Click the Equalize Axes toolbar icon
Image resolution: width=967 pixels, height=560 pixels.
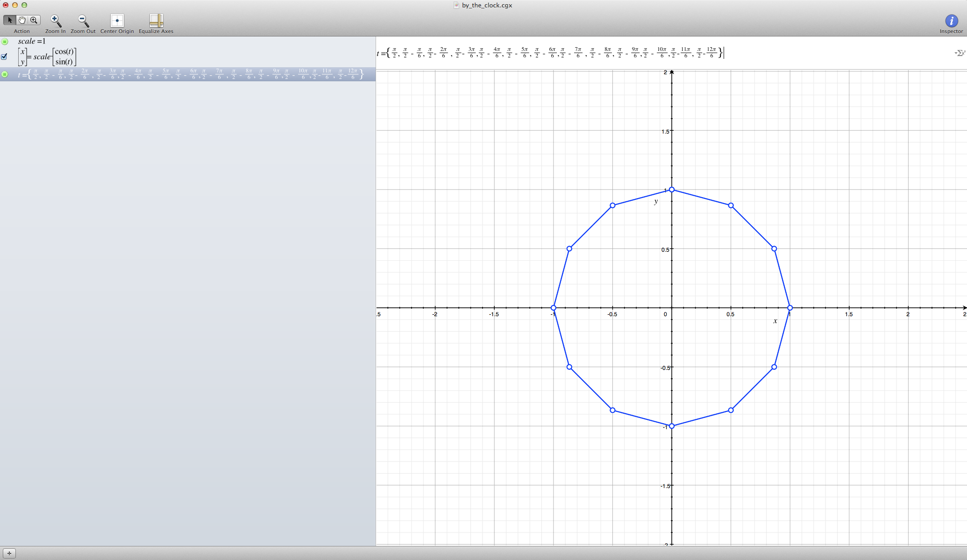point(156,20)
